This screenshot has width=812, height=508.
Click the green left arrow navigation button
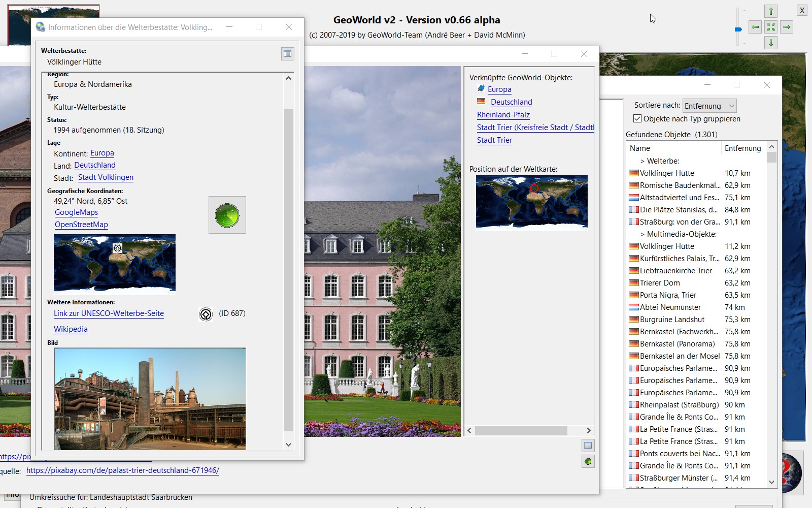pos(755,27)
